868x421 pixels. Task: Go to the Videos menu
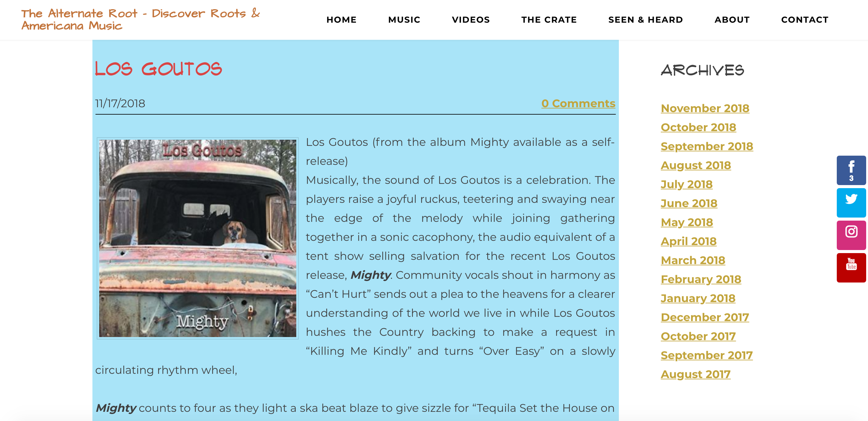471,20
